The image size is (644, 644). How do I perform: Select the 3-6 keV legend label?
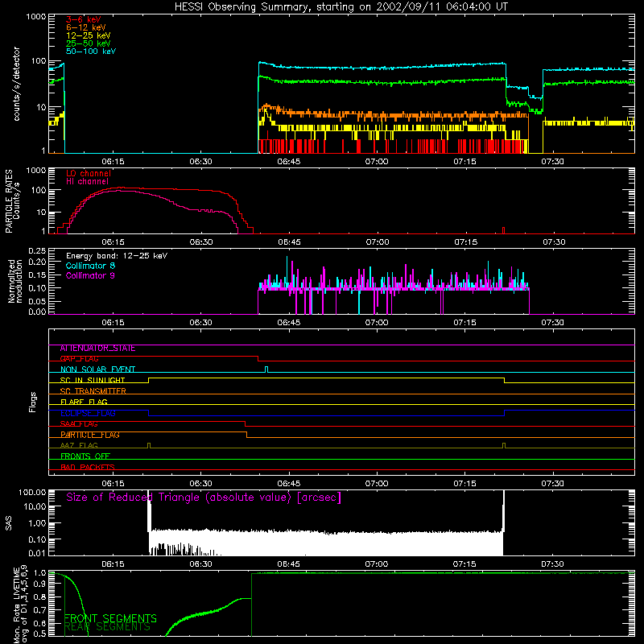pos(83,19)
